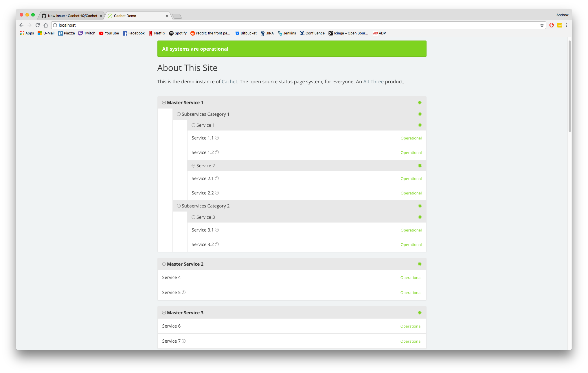Collapse the Master Service 2 group

tap(164, 264)
